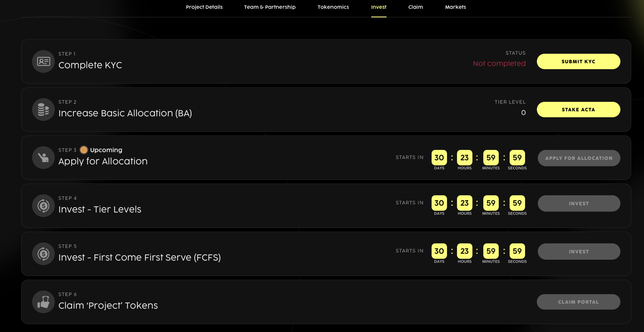
Task: Click the 59 minutes box in Step 4 countdown
Action: click(x=491, y=203)
